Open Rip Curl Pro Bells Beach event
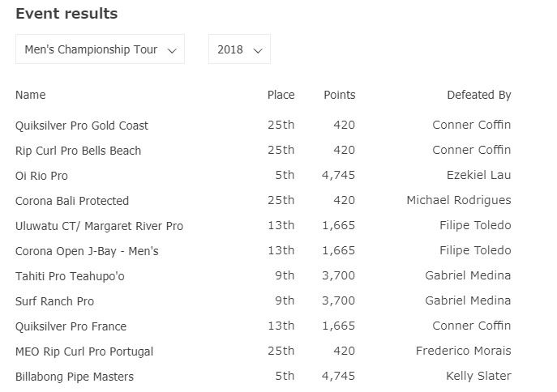Screen dimensions: 557x392 tap(78, 151)
